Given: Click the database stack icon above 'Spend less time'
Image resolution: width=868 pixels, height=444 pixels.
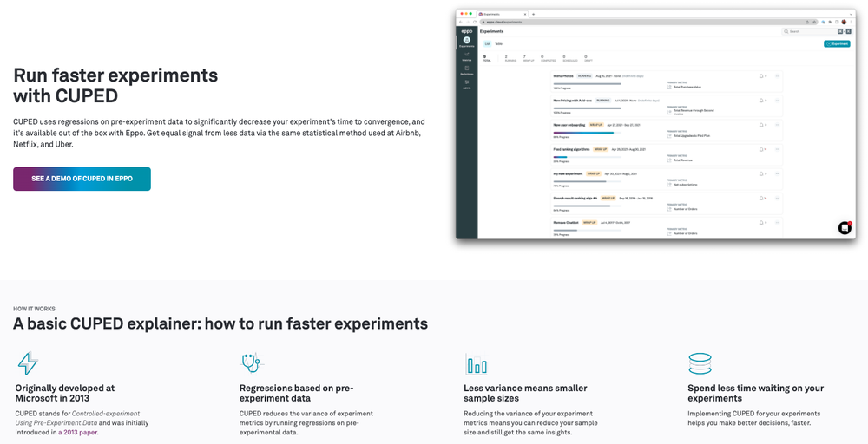Looking at the screenshot, I should (x=700, y=364).
